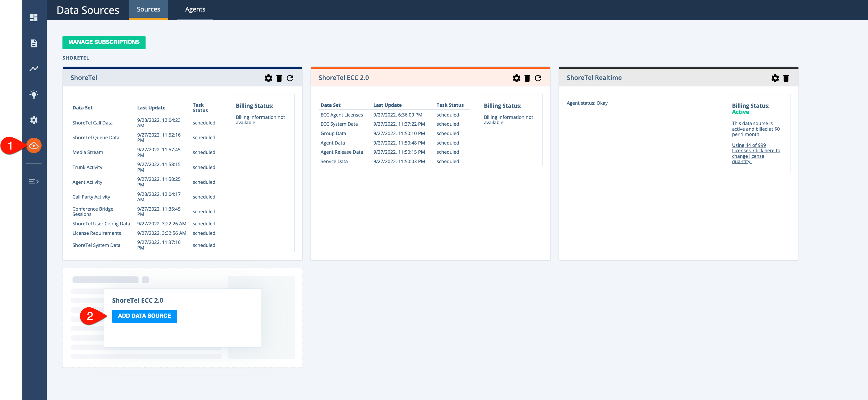This screenshot has width=868, height=400.
Task: Click the Manage Subscriptions button
Action: tap(104, 42)
